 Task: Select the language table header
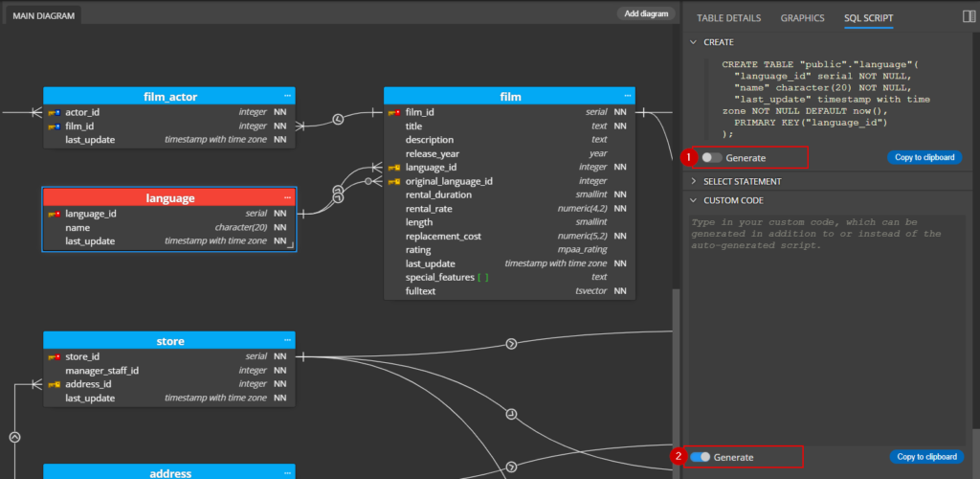(x=170, y=197)
